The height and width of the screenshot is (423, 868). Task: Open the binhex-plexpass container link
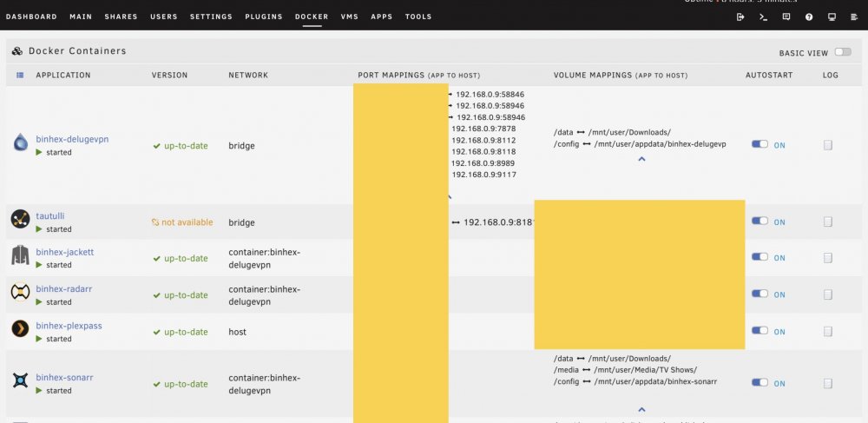pos(69,326)
